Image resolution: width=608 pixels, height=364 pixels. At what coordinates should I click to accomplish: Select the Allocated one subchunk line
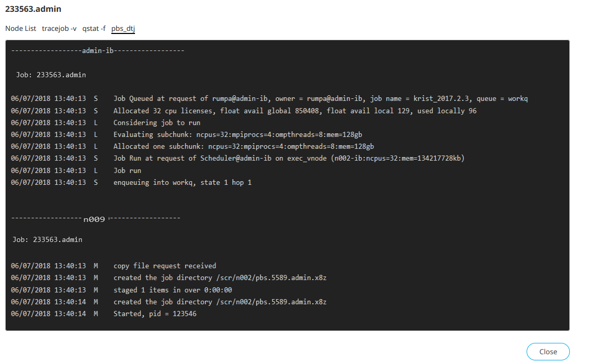click(x=243, y=147)
